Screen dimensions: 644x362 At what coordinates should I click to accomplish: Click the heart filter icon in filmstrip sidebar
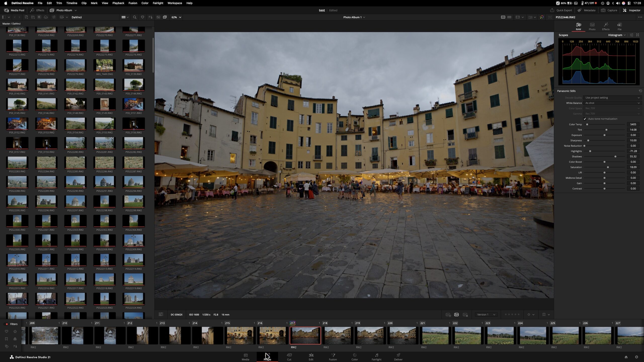point(7,331)
